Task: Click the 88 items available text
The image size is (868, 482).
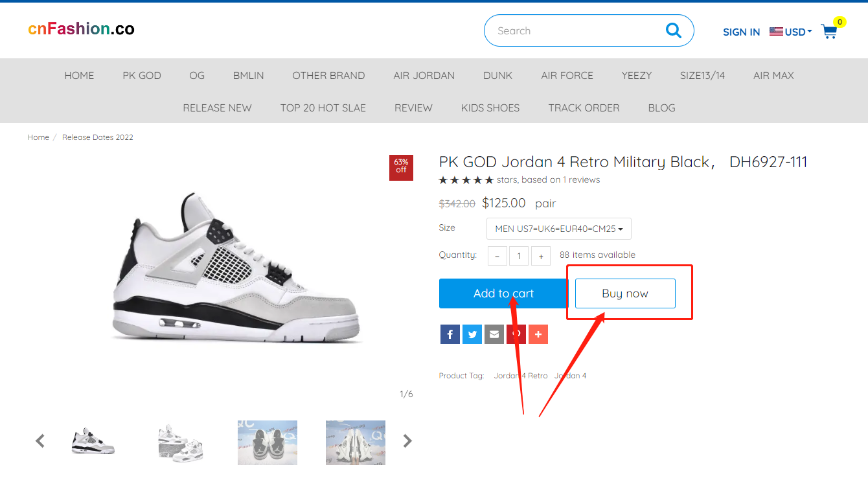Action: point(597,255)
